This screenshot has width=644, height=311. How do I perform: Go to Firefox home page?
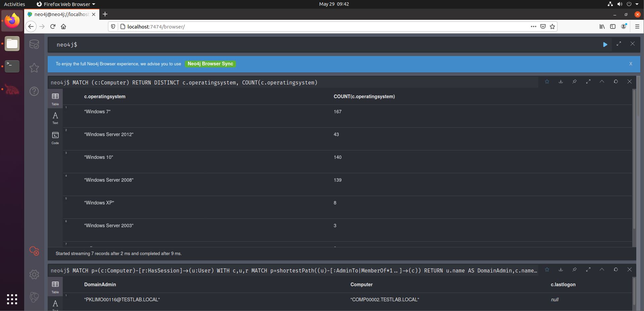tap(63, 26)
